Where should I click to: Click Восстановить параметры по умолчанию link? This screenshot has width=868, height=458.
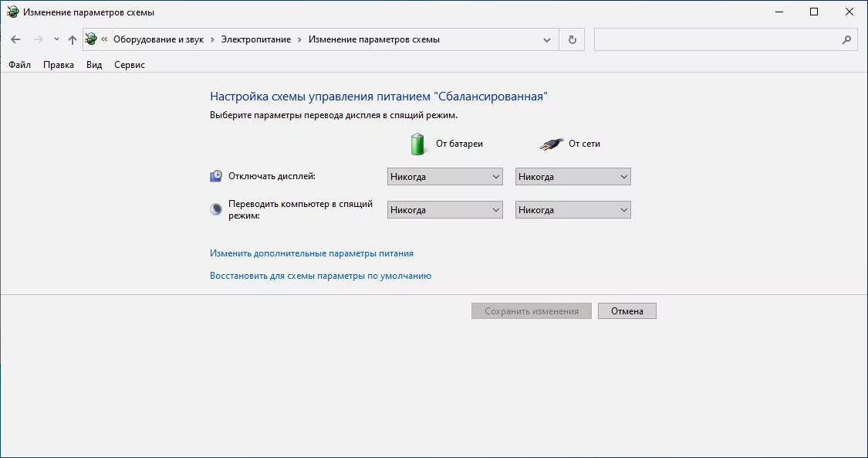320,276
